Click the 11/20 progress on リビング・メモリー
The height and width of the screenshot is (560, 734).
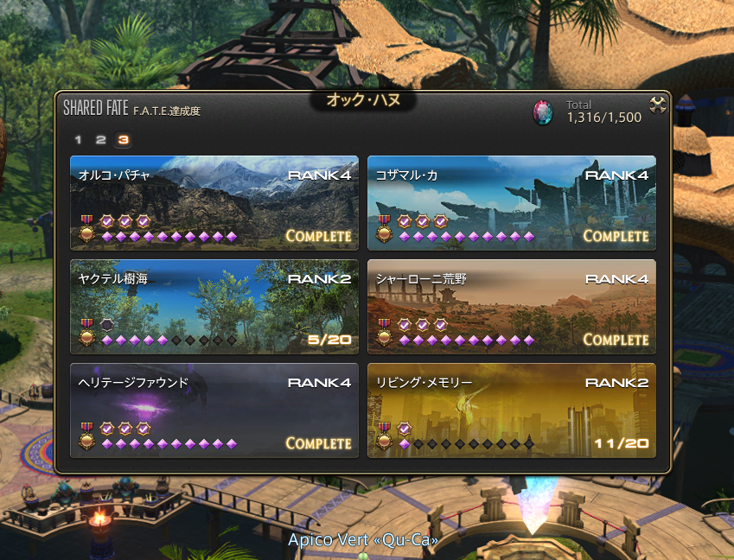[622, 443]
